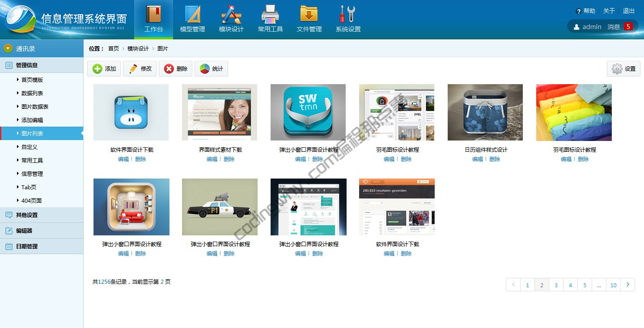644x328 pixels.
Task: Click the 统计 pie chart button
Action: (211, 69)
